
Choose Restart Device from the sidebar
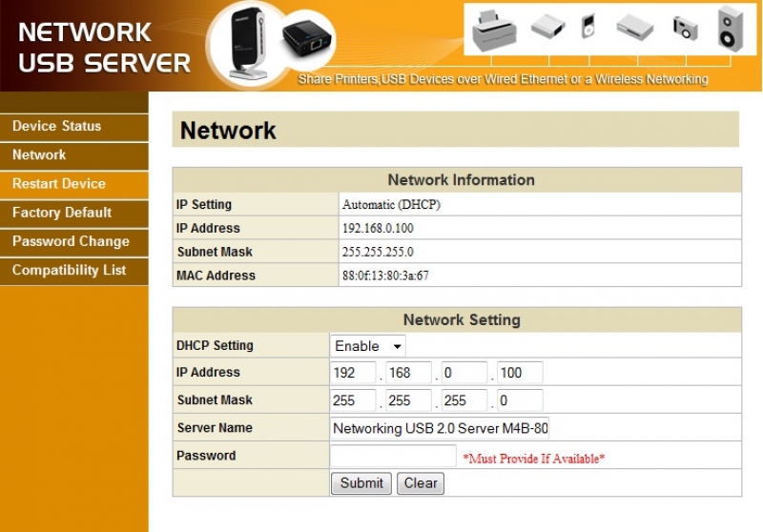pyautogui.click(x=58, y=184)
